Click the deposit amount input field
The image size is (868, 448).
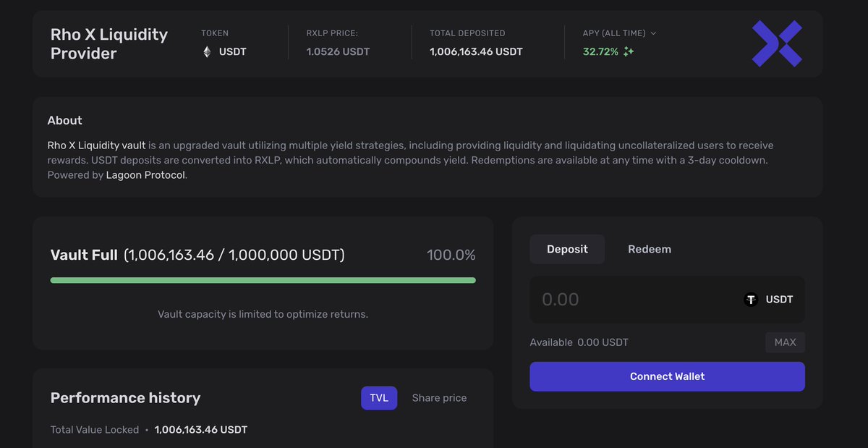667,300
